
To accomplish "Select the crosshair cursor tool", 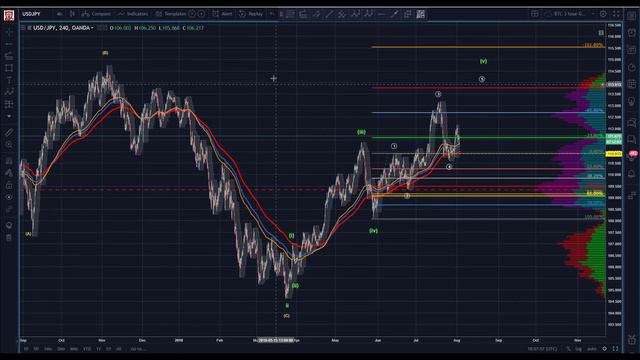I will (9, 32).
